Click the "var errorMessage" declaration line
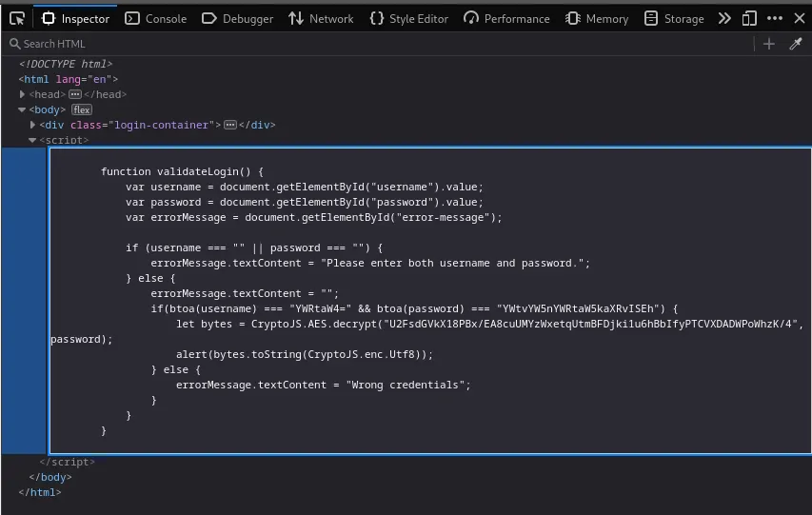812x515 pixels. coord(314,217)
